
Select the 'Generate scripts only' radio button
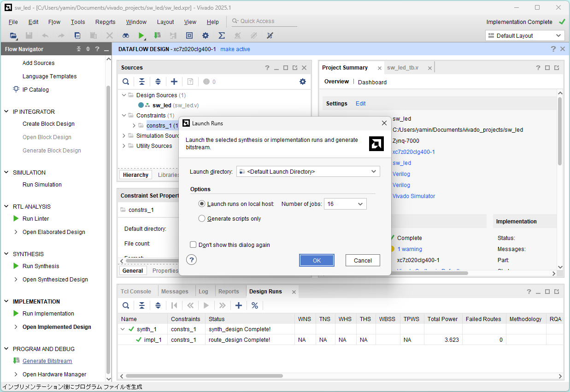pyautogui.click(x=202, y=219)
